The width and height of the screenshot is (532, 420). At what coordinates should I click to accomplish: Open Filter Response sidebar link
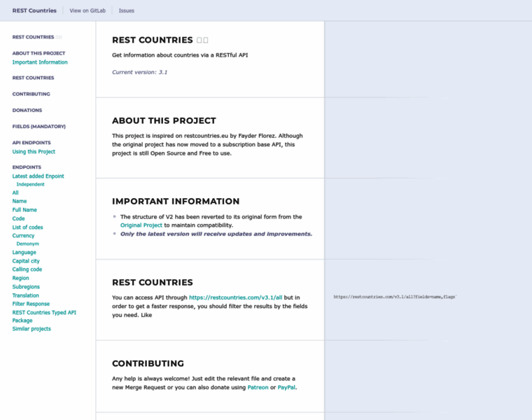click(31, 304)
